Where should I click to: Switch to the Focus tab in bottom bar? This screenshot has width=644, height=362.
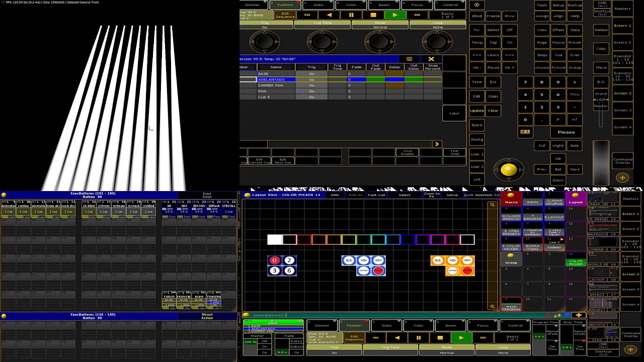(x=482, y=326)
